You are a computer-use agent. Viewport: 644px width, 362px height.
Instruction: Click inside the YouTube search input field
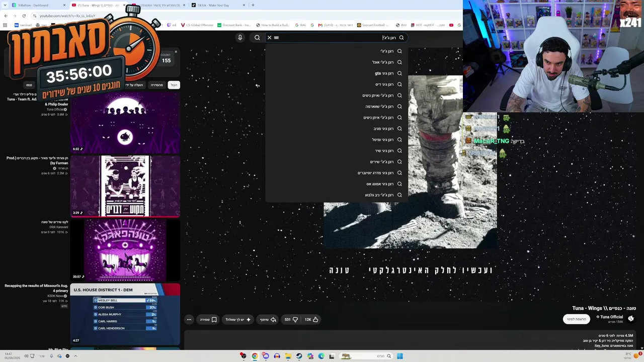pyautogui.click(x=337, y=38)
